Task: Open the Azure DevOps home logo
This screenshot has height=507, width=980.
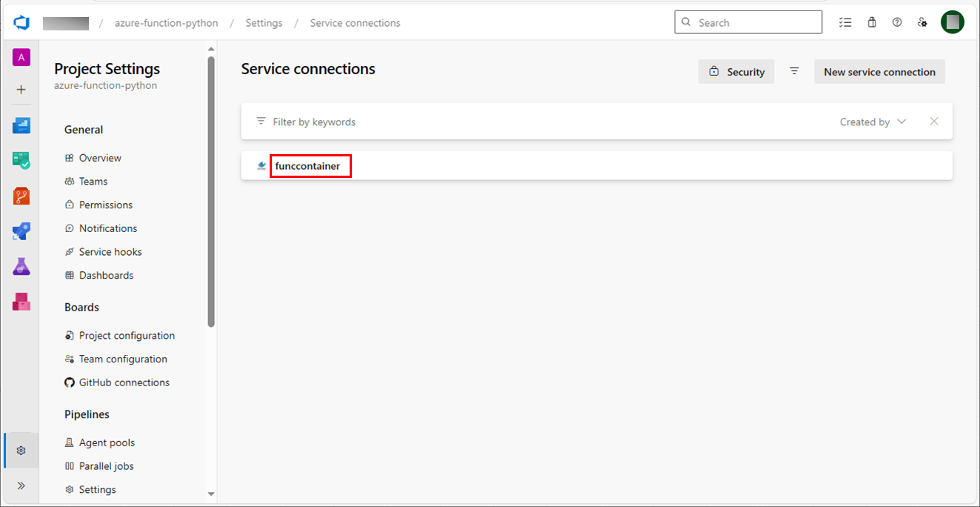Action: (x=21, y=23)
